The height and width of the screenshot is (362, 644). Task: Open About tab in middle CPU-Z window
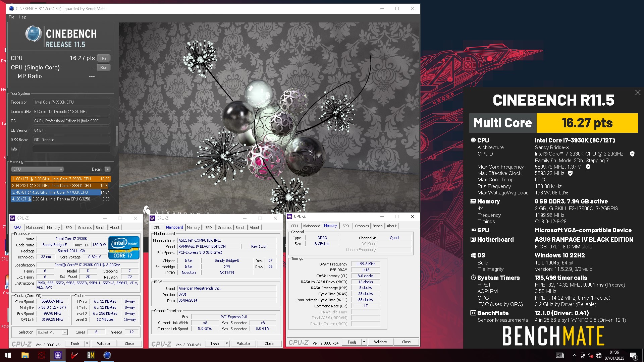(254, 228)
